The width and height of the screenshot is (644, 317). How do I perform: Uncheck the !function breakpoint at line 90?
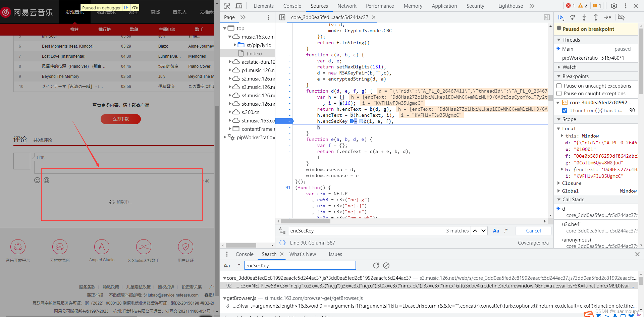565,110
